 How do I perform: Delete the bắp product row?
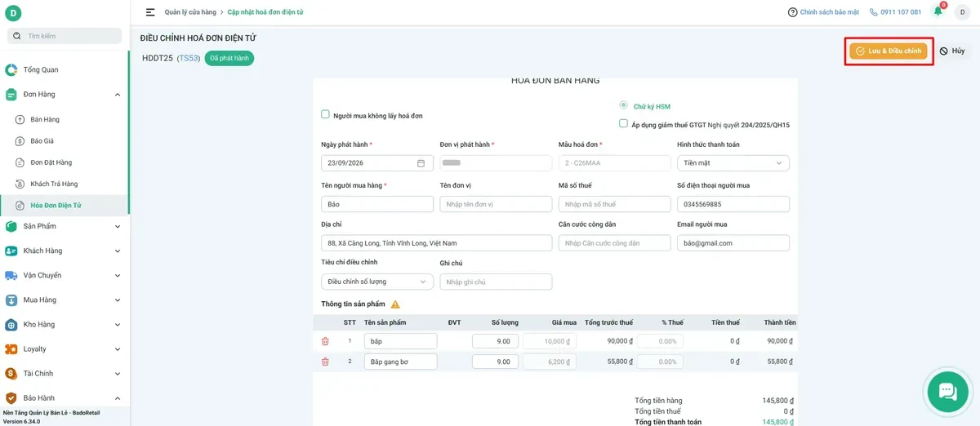325,341
